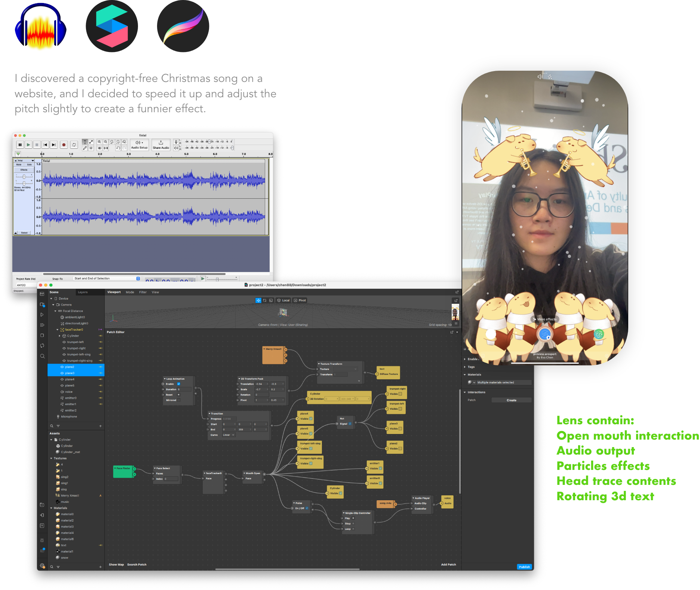Expand the Tags section in inspector
The image size is (700, 590).
[x=465, y=367]
